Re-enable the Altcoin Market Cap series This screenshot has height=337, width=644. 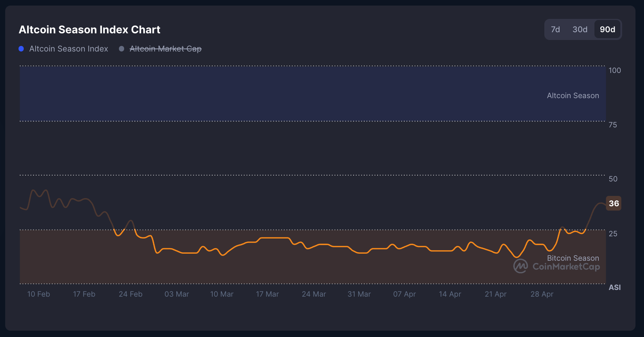coord(165,49)
